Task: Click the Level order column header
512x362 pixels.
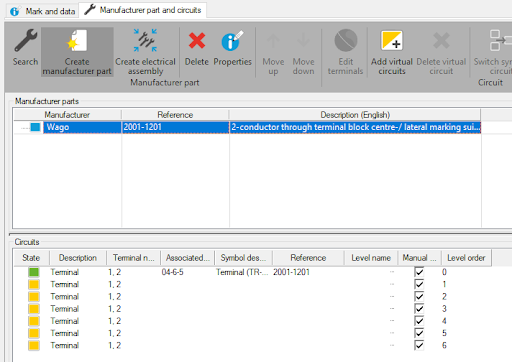Action: [466, 258]
